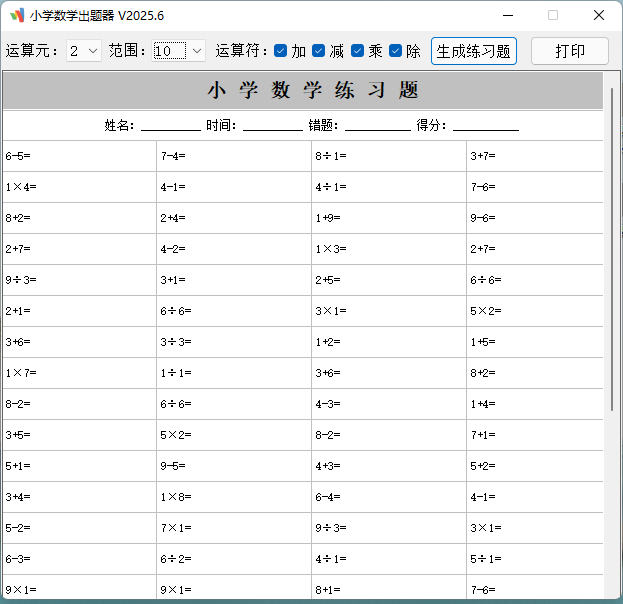Click the 1+9= problem cell
623x604 pixels.
pyautogui.click(x=389, y=218)
